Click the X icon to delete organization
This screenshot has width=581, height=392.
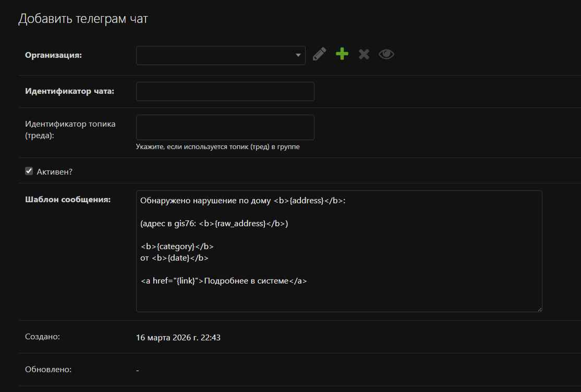click(x=364, y=54)
